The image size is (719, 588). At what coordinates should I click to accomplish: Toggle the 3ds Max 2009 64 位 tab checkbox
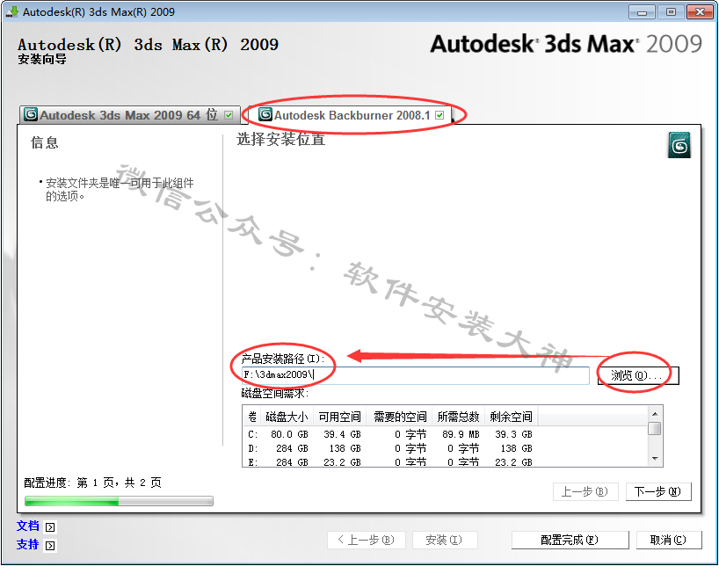(229, 115)
